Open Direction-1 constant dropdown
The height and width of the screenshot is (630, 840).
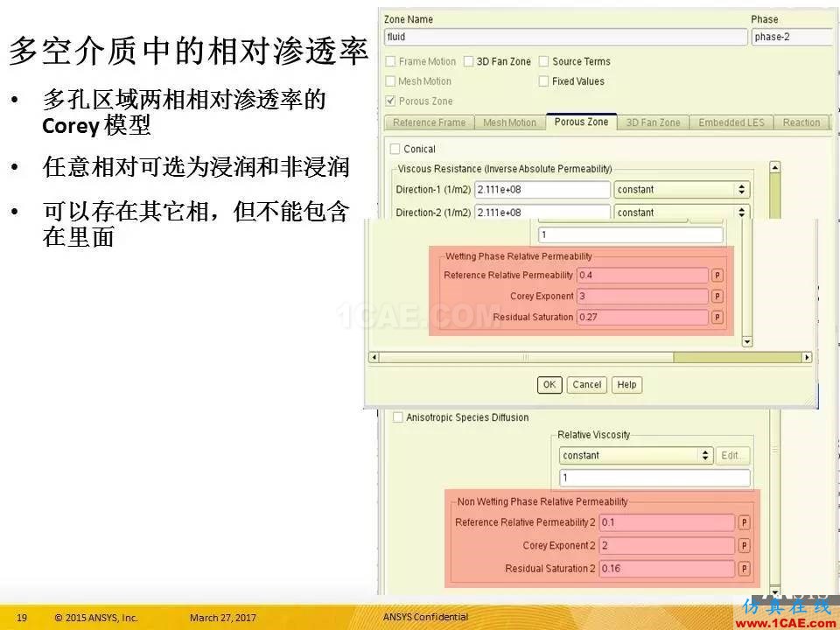[682, 190]
